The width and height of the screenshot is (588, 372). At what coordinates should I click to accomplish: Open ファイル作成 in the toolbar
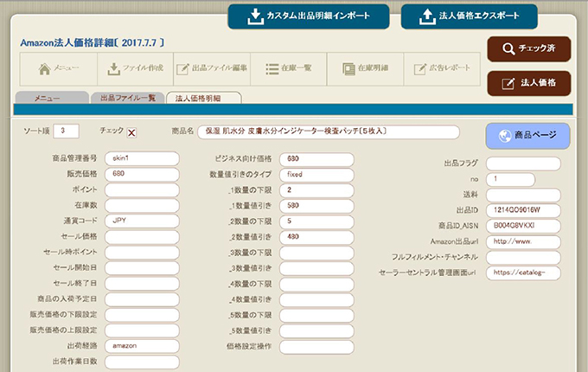[136, 69]
